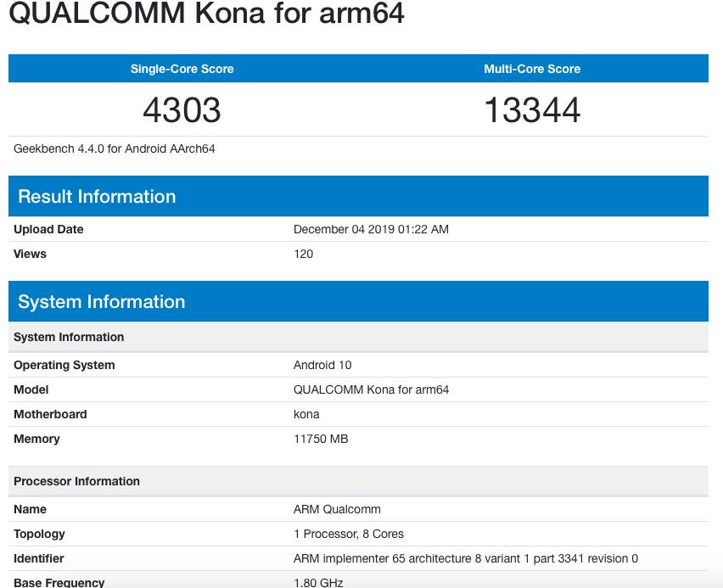Click the Topology label
This screenshot has height=588, width=723.
pyautogui.click(x=39, y=534)
